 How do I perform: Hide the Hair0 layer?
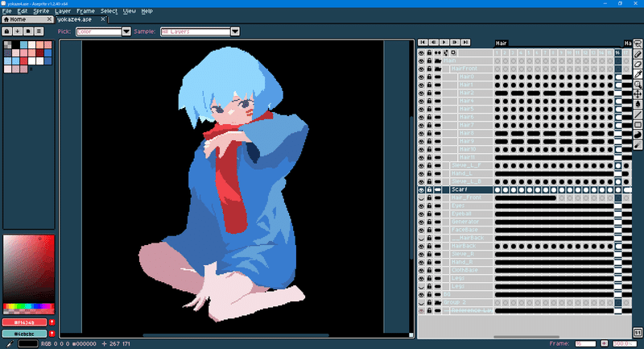[x=421, y=77]
